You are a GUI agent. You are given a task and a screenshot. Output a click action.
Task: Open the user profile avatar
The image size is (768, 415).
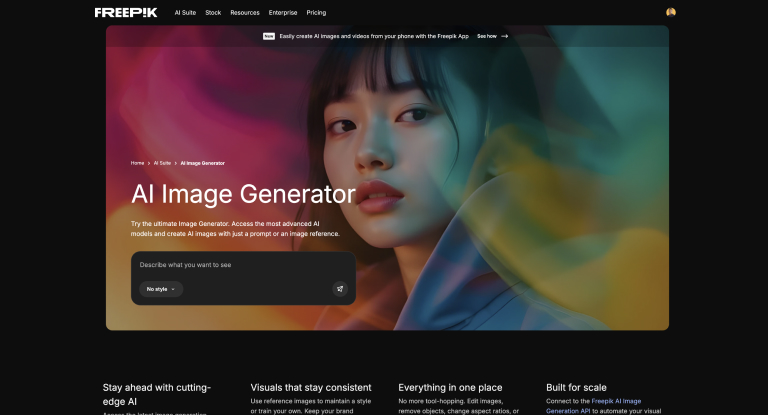pos(671,12)
